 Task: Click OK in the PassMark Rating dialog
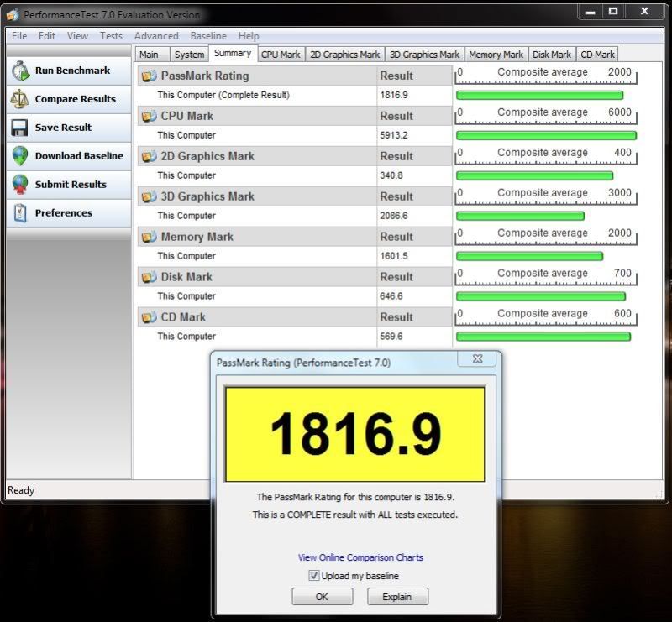(323, 597)
